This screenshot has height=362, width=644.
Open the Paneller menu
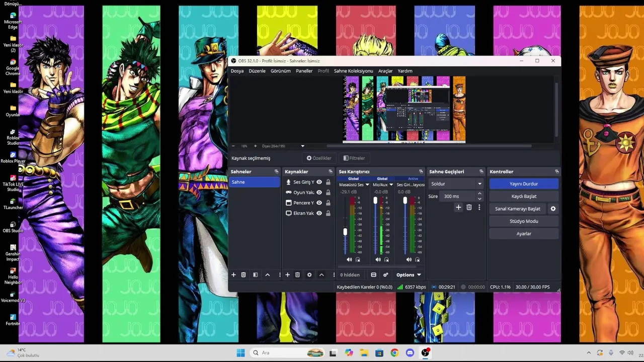pyautogui.click(x=304, y=71)
